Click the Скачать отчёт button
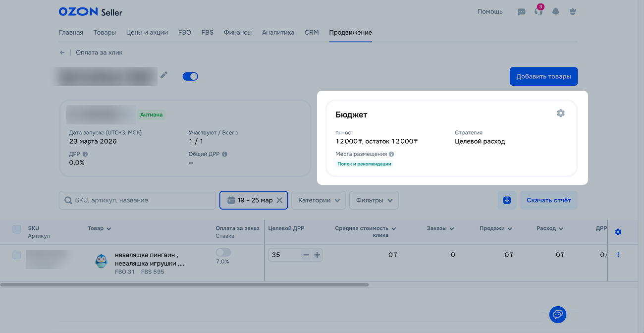Screen dimensions: 644x333 (548, 200)
